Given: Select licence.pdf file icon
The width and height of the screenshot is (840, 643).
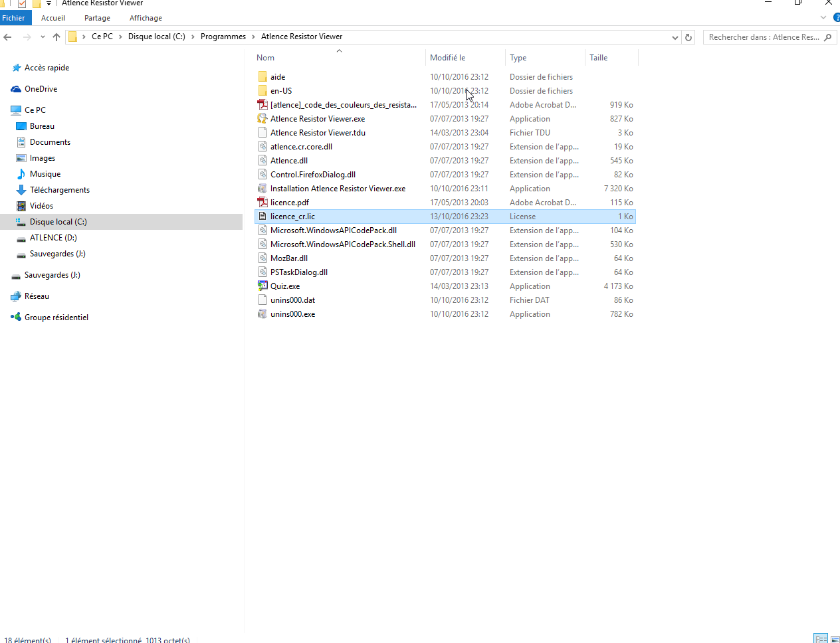Looking at the screenshot, I should 262,203.
